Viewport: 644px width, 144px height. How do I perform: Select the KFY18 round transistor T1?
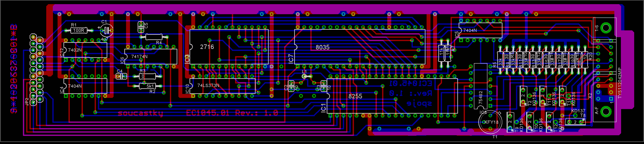click(x=490, y=122)
